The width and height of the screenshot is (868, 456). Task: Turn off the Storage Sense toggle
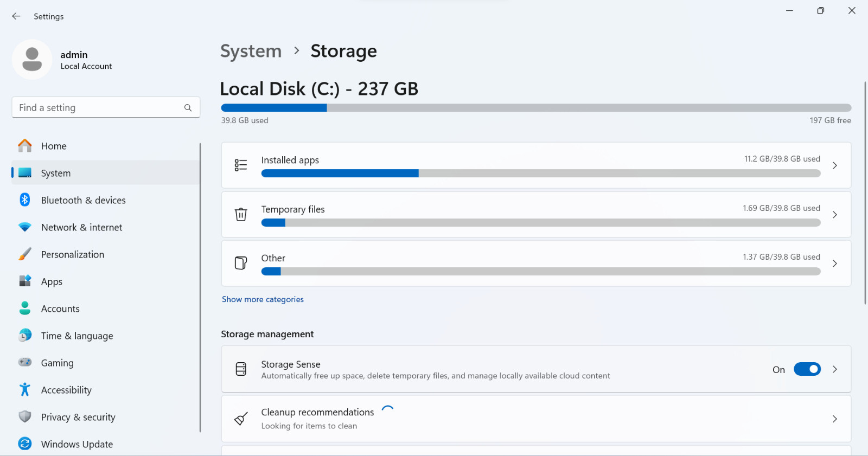[807, 369]
